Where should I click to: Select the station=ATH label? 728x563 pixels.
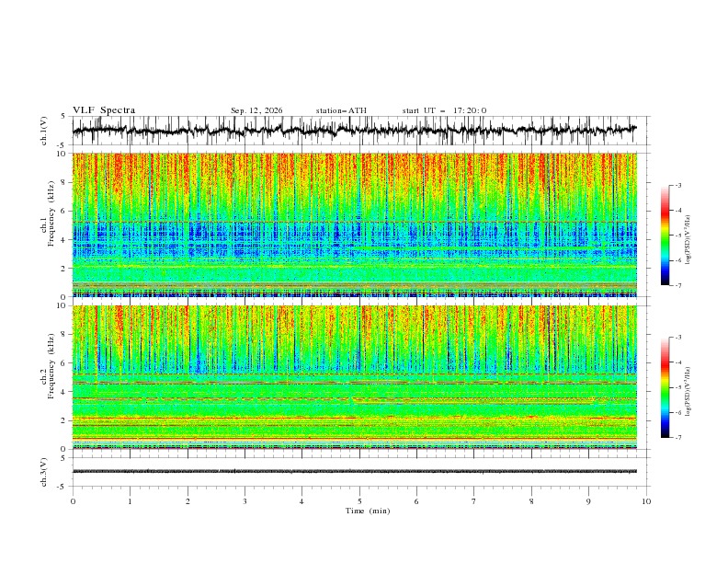tap(341, 110)
